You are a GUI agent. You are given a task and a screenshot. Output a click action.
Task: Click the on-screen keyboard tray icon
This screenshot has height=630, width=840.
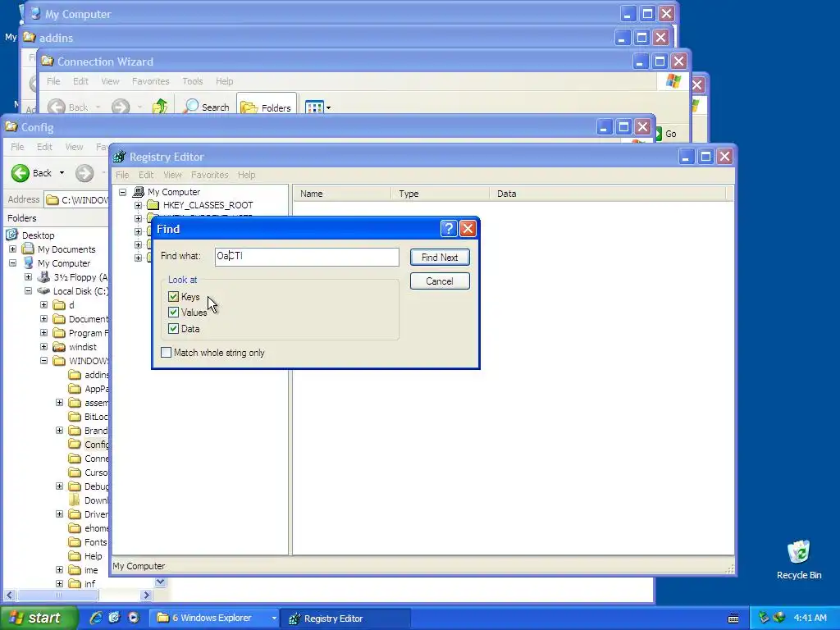coord(733,619)
